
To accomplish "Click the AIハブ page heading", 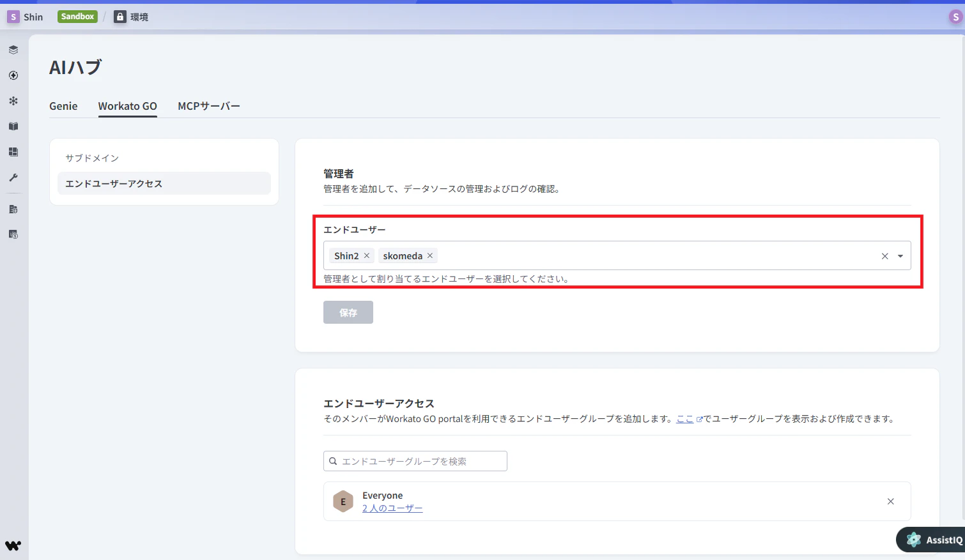I will click(75, 67).
